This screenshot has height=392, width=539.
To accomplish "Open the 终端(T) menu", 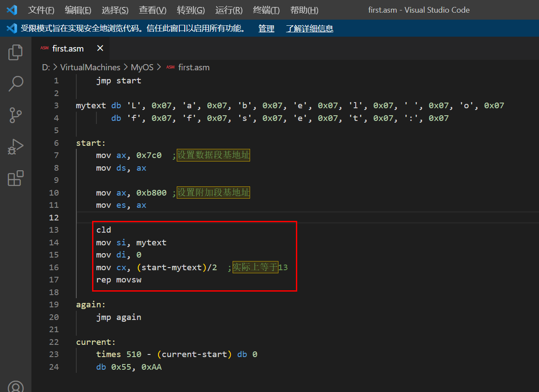I will [x=266, y=10].
